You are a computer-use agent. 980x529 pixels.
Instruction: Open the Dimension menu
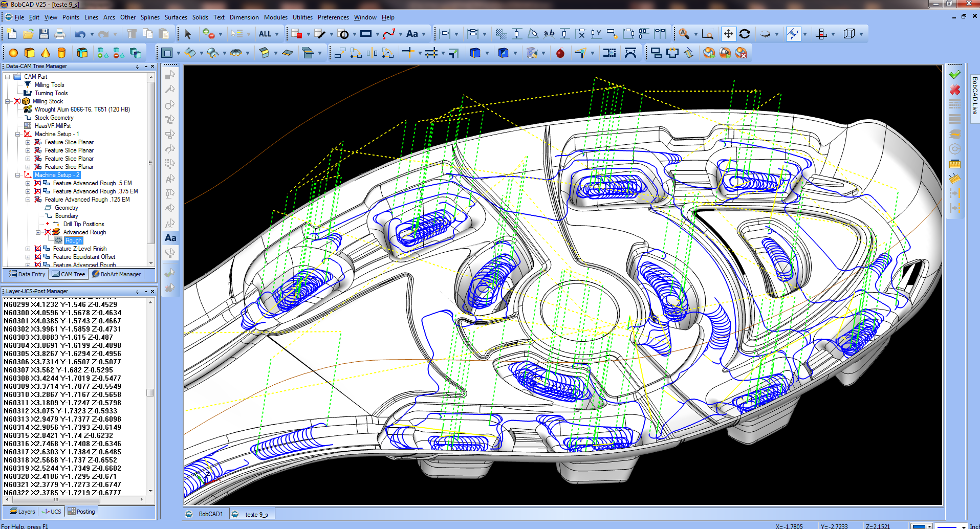pos(244,17)
